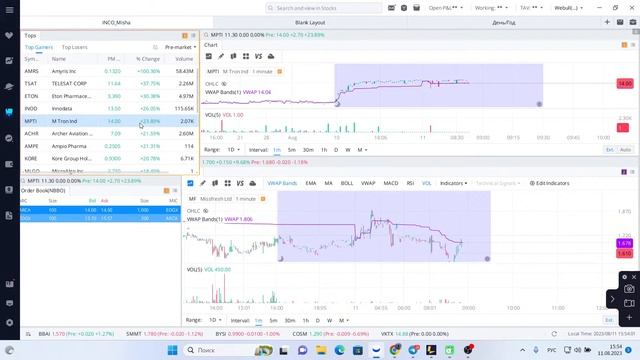The height and width of the screenshot is (360, 640).
Task: Open the Open P&L dropdown in top bar
Action: pyautogui.click(x=446, y=8)
